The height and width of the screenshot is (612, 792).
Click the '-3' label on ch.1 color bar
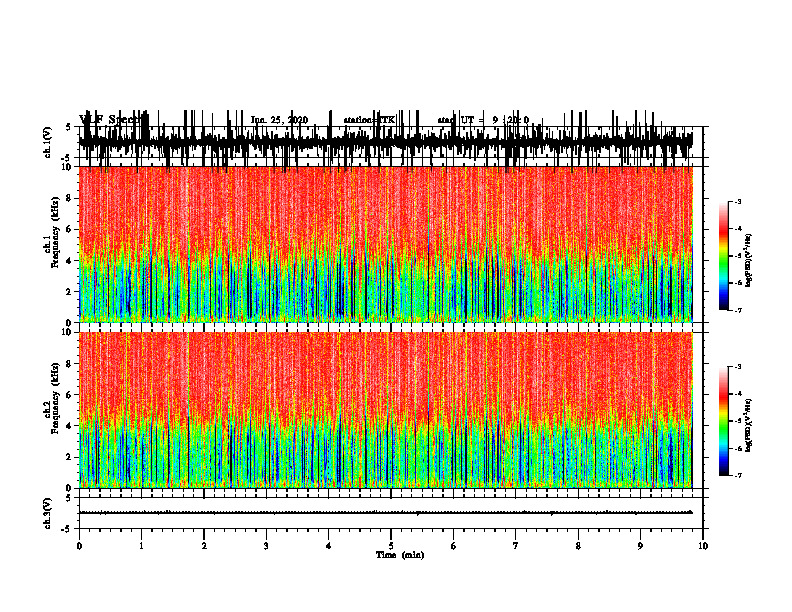click(x=737, y=202)
